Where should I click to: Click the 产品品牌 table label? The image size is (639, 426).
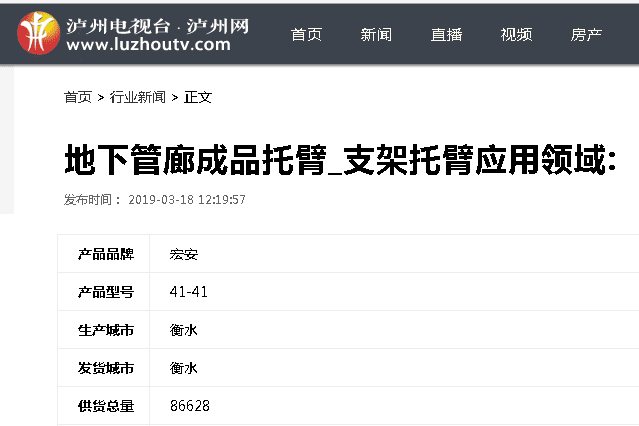point(106,254)
